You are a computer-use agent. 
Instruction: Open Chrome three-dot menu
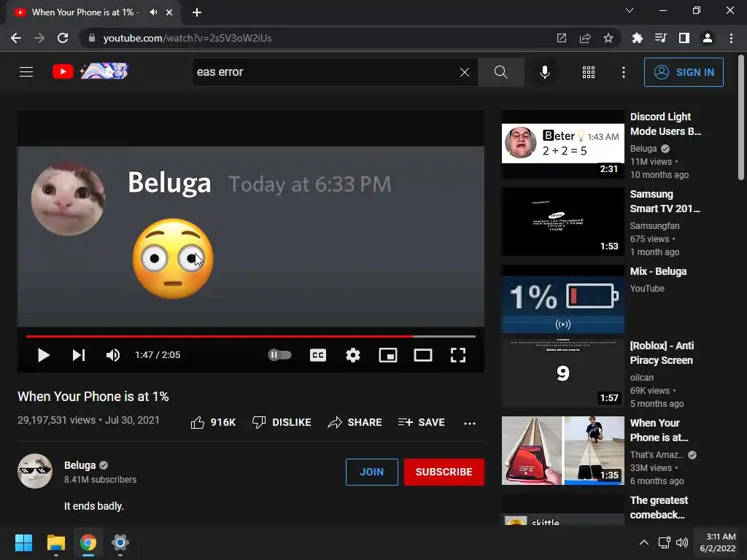click(x=731, y=38)
